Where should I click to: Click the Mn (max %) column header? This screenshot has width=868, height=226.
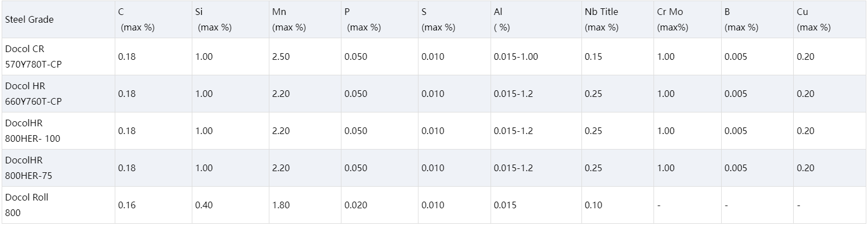click(289, 19)
